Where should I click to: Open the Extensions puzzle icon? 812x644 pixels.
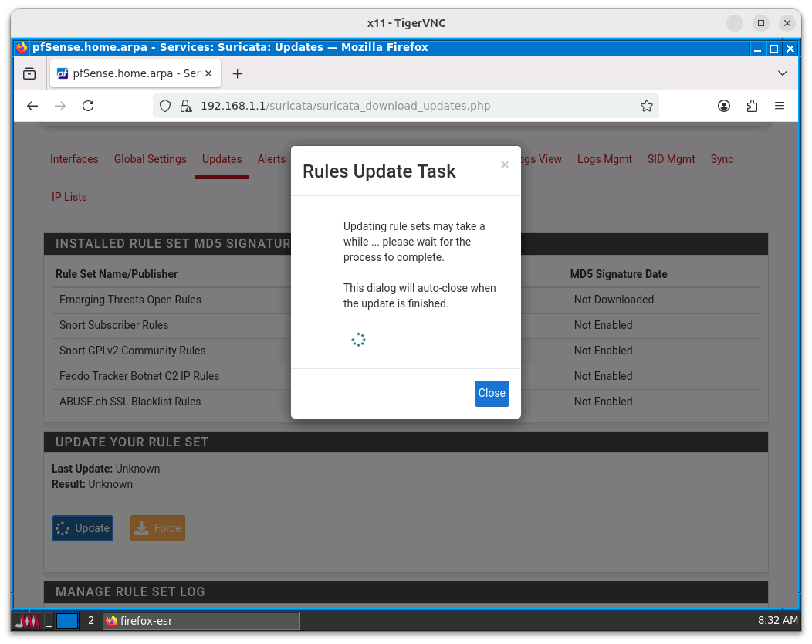(752, 106)
